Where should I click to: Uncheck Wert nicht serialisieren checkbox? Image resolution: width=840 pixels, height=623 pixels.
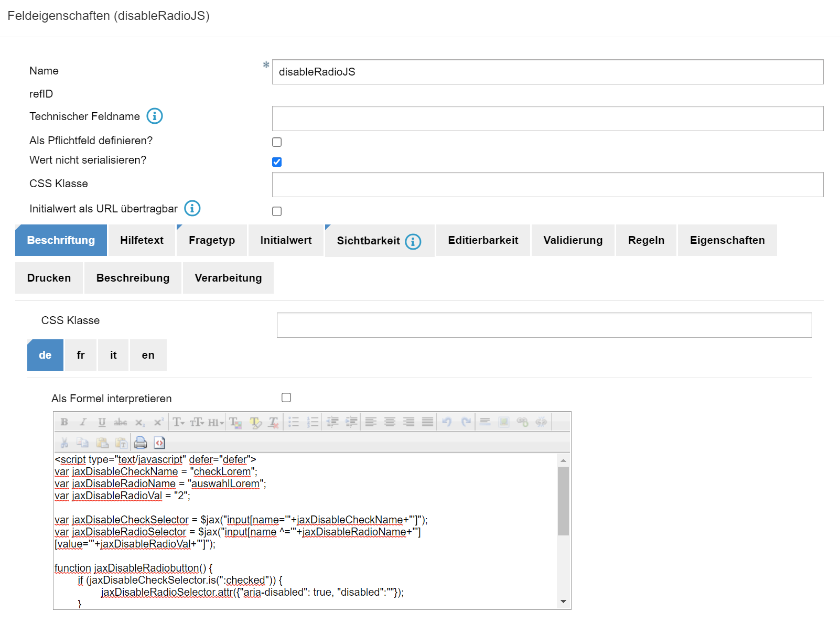pos(277,162)
